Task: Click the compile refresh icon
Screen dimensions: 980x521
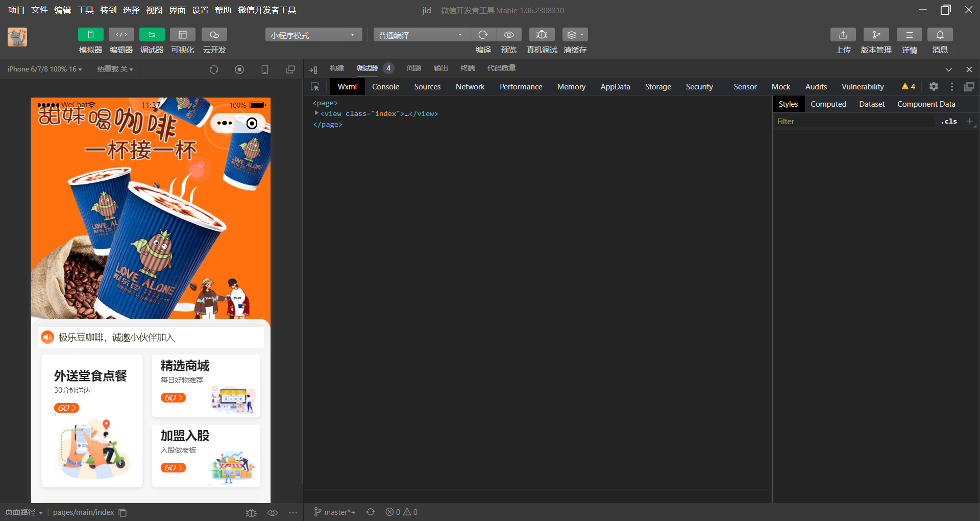Action: tap(483, 35)
